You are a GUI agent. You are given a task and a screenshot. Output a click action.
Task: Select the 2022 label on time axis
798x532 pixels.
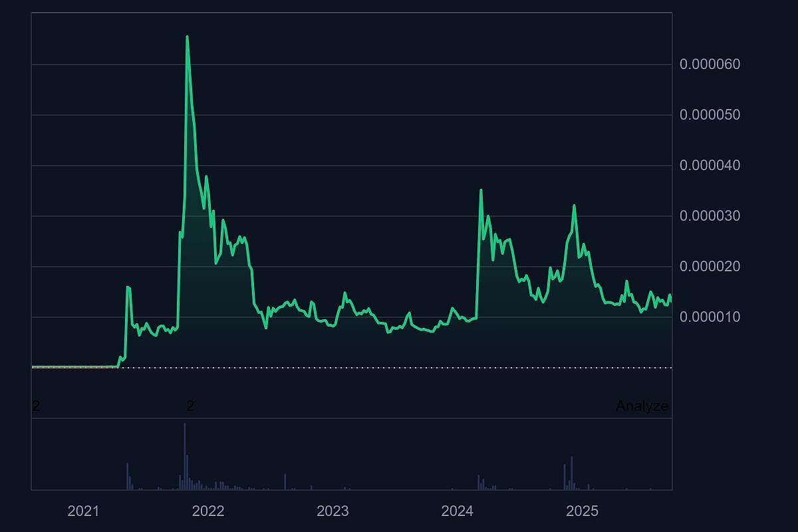[x=208, y=511]
